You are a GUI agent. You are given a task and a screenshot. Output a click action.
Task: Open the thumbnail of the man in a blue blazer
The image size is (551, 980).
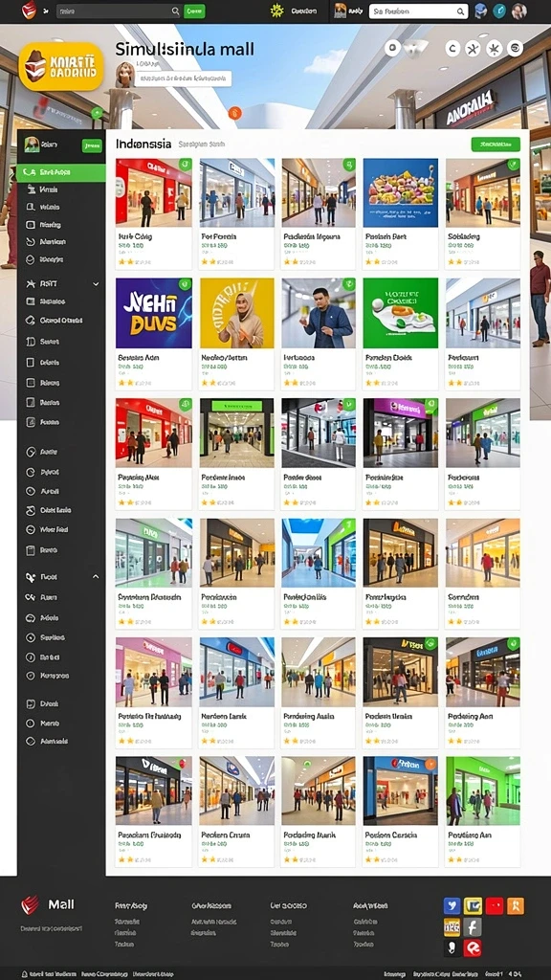pyautogui.click(x=319, y=313)
